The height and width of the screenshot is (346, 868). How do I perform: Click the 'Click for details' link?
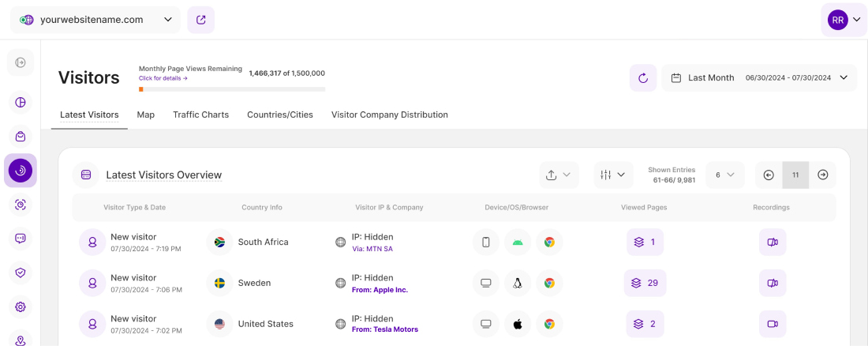[x=163, y=79]
